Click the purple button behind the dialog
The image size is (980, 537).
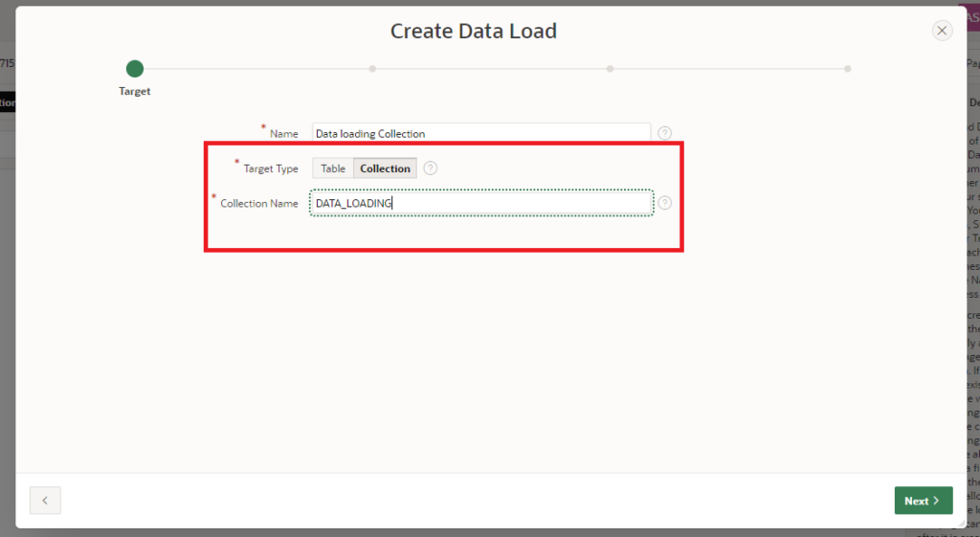coord(972,19)
